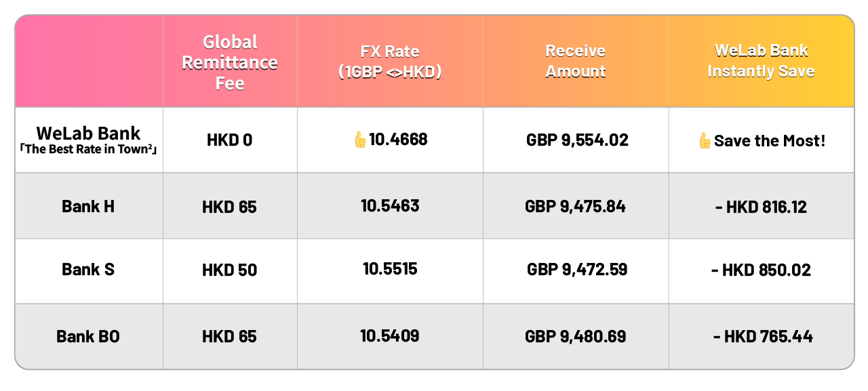Click the GBP 9,475.84 receive amount
Viewport: 868px width, 391px height.
[x=576, y=206]
